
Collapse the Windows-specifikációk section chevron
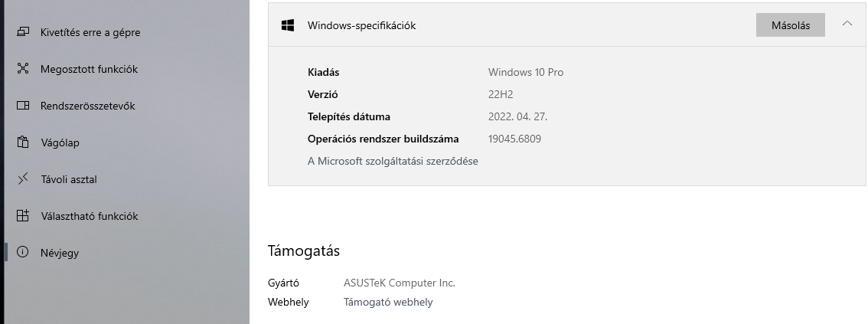[x=847, y=24]
